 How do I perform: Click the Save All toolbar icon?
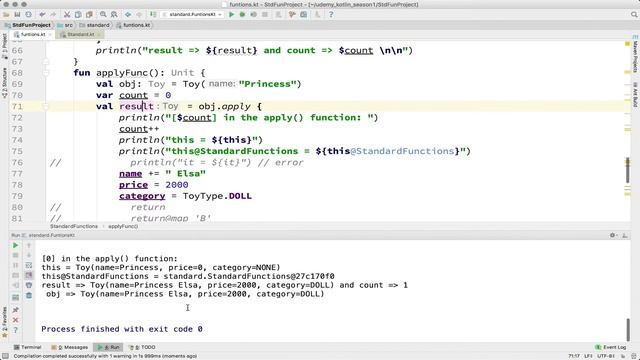click(x=17, y=15)
